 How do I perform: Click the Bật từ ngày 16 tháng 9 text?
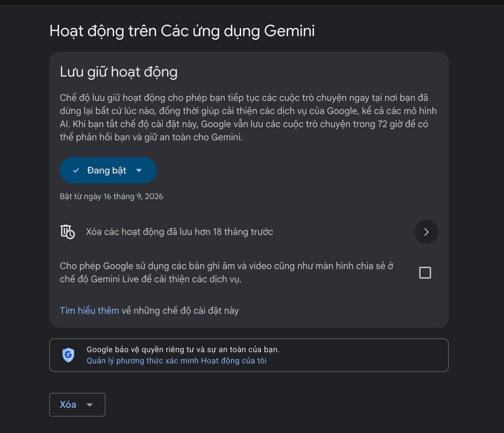111,196
